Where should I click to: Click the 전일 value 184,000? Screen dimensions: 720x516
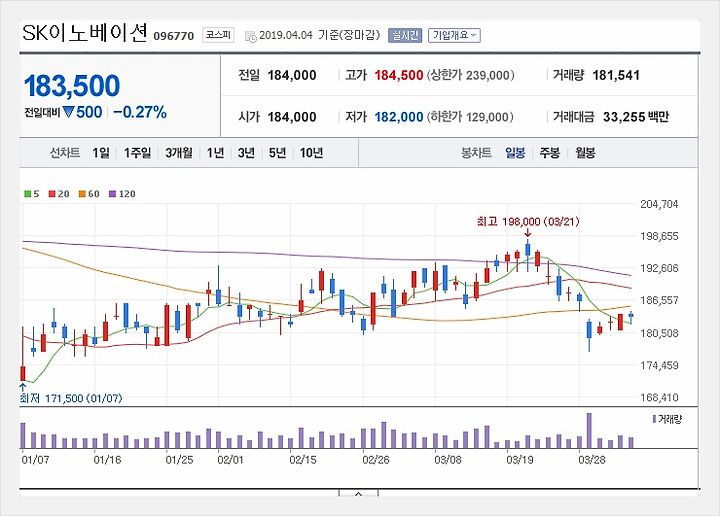pyautogui.click(x=292, y=75)
